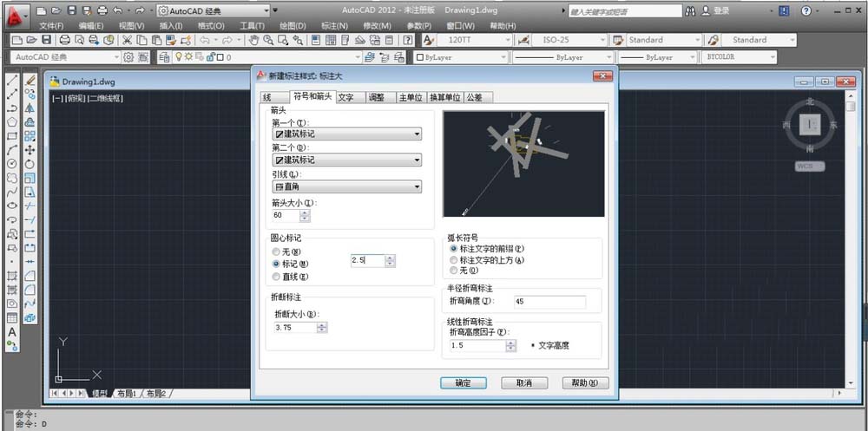Click the 布局1 layout tab
Screen dimensions: 868x431
tap(128, 394)
